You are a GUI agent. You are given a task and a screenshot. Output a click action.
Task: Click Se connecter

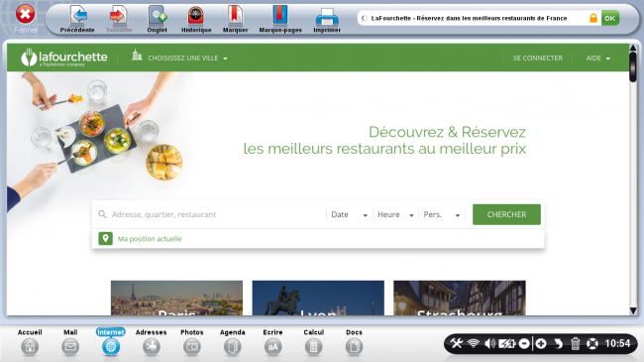538,58
